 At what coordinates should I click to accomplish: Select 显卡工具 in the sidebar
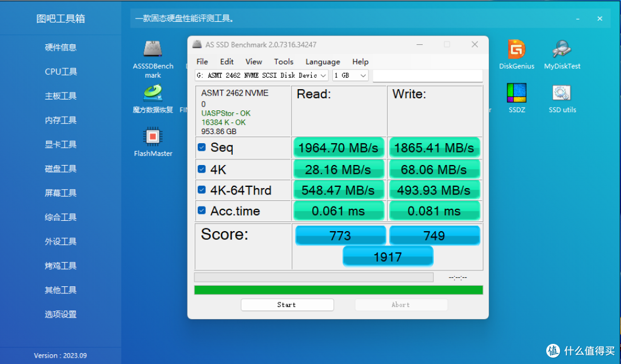click(x=60, y=144)
